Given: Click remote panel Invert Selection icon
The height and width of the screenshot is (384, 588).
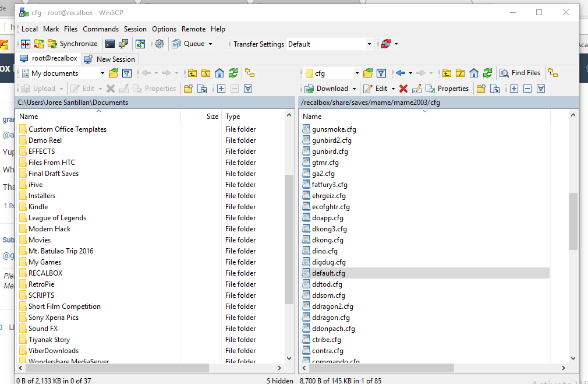Looking at the screenshot, I should pyautogui.click(x=541, y=89).
